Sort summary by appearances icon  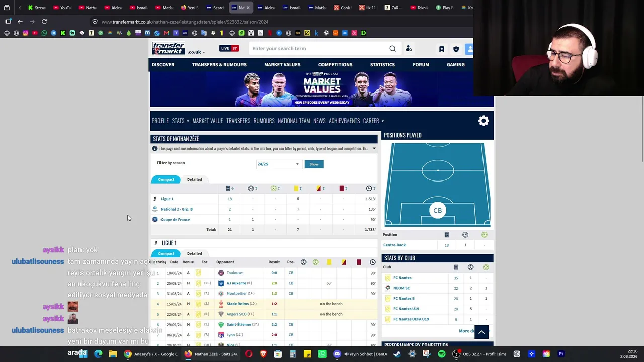(229, 188)
